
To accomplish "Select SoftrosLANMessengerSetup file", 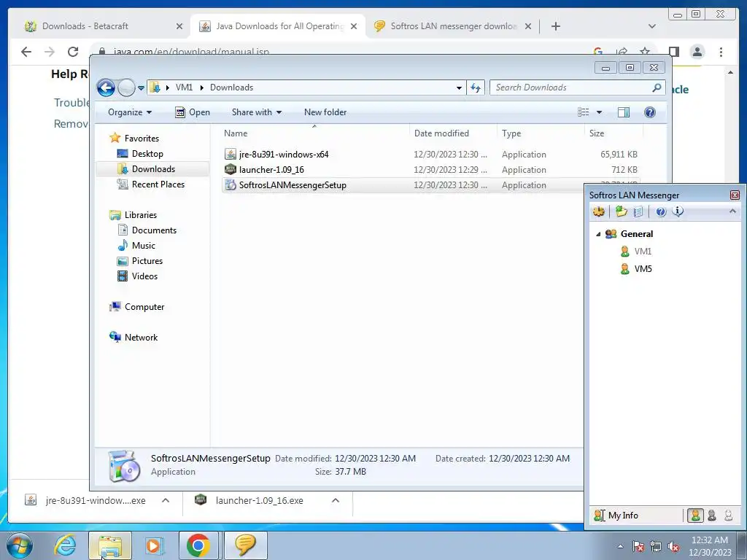I will coord(293,184).
